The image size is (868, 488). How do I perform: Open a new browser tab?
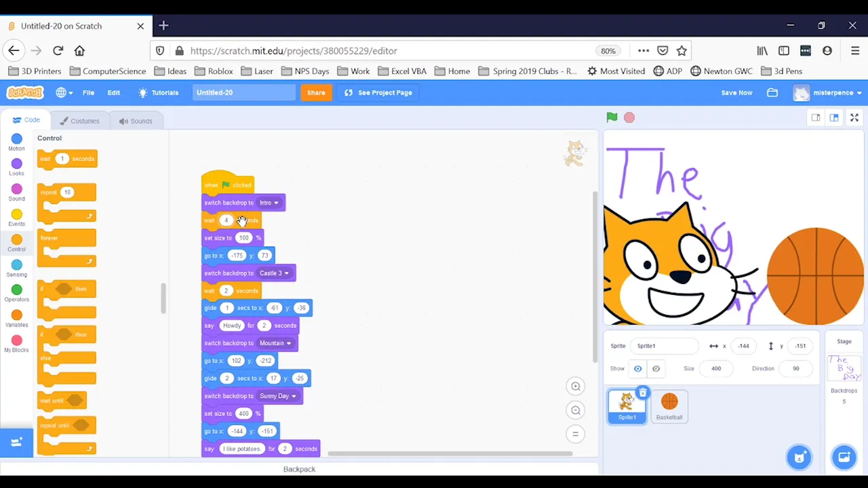click(163, 26)
